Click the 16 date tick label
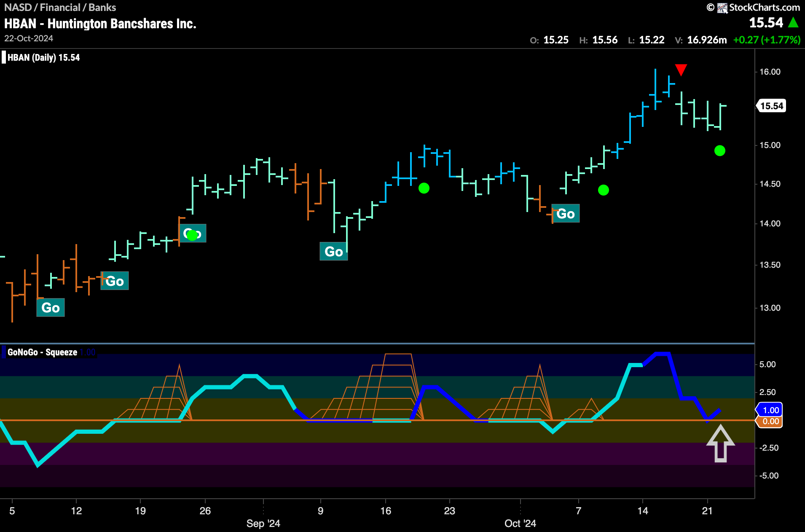Image resolution: width=805 pixels, height=532 pixels. click(386, 511)
